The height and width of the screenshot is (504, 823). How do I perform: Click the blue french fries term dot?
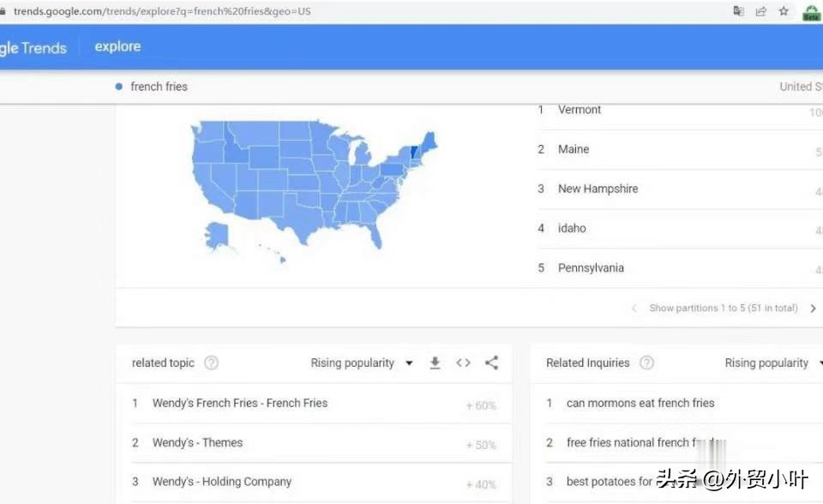click(x=118, y=87)
